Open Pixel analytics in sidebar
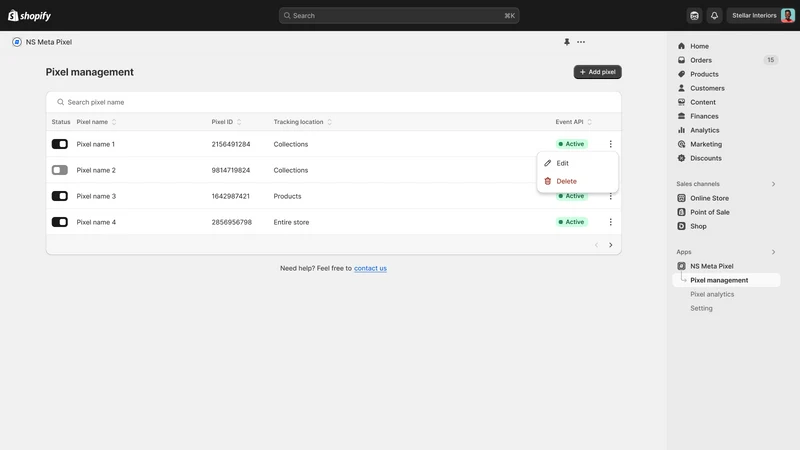 pyautogui.click(x=712, y=294)
